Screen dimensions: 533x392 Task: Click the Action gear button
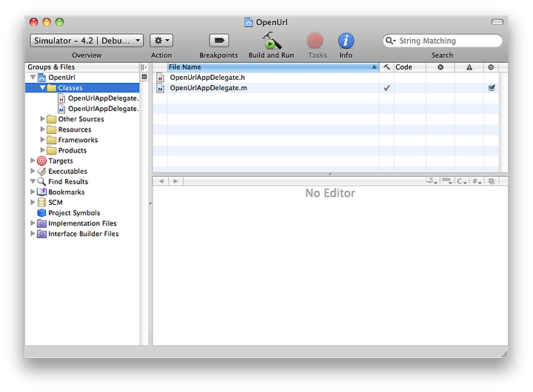161,41
